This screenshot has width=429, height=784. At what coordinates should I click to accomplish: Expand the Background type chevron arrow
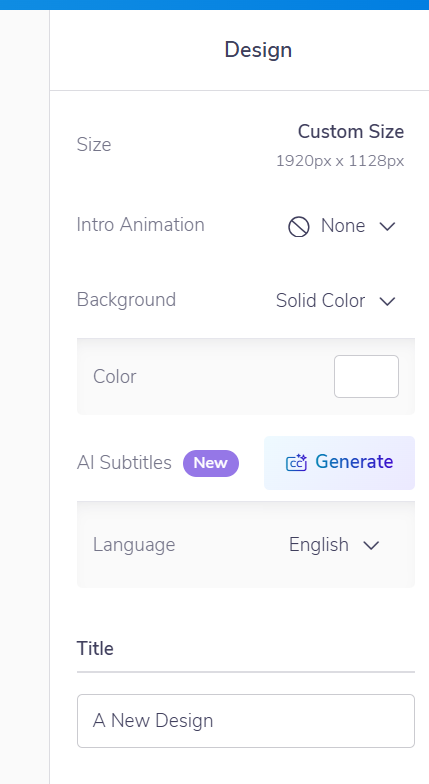pos(387,301)
